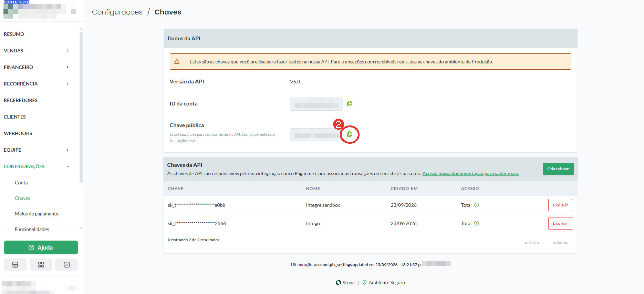This screenshot has width=644, height=294.
Task: Open the Conta settings submenu item
Action: point(21,183)
